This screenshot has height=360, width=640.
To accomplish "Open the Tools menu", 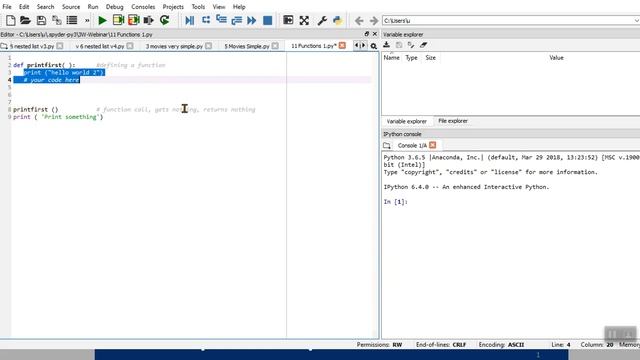I will (x=198, y=7).
